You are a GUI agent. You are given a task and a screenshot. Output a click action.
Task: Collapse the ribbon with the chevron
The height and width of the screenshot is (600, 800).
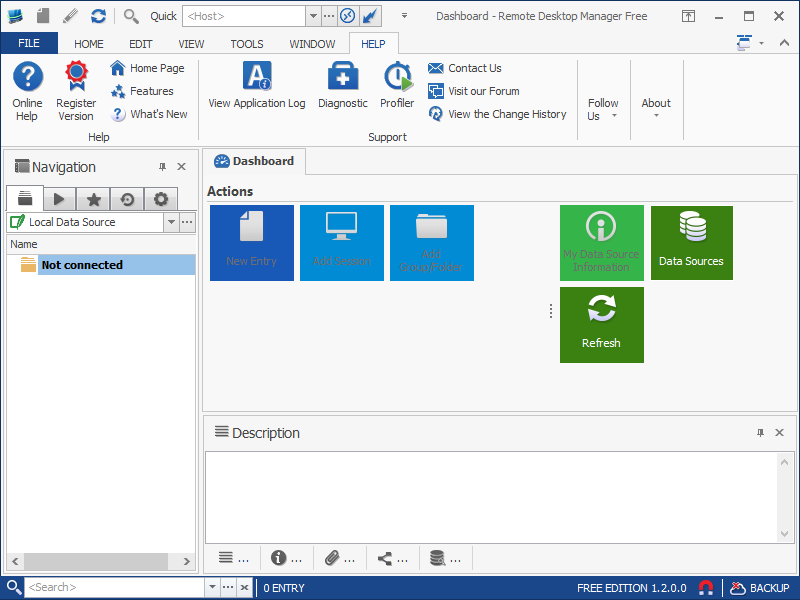click(x=784, y=43)
